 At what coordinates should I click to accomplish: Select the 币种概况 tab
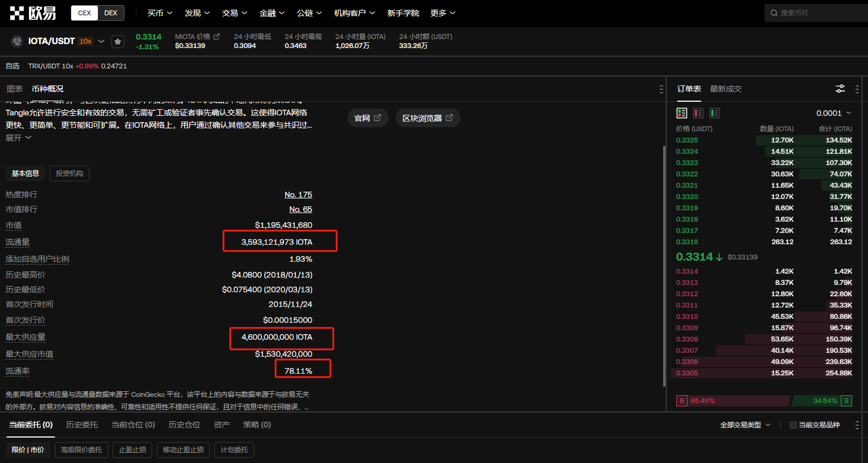(48, 89)
